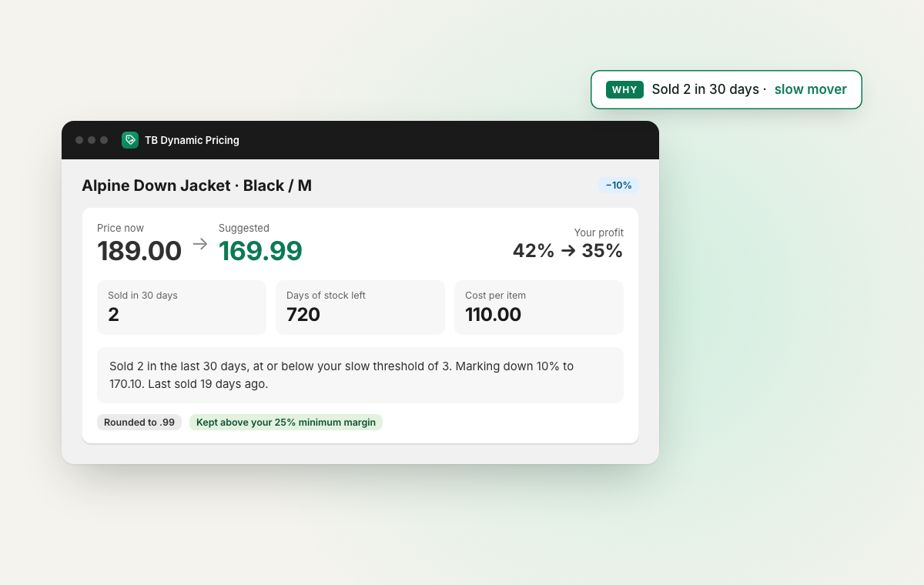
Task: Click the "Sold 2 in 30 days" callout text
Action: (705, 89)
